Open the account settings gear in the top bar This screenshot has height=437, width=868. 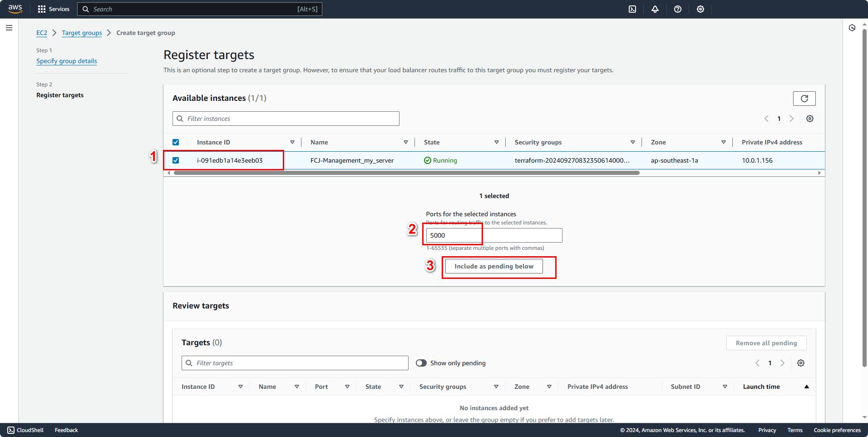pos(700,9)
